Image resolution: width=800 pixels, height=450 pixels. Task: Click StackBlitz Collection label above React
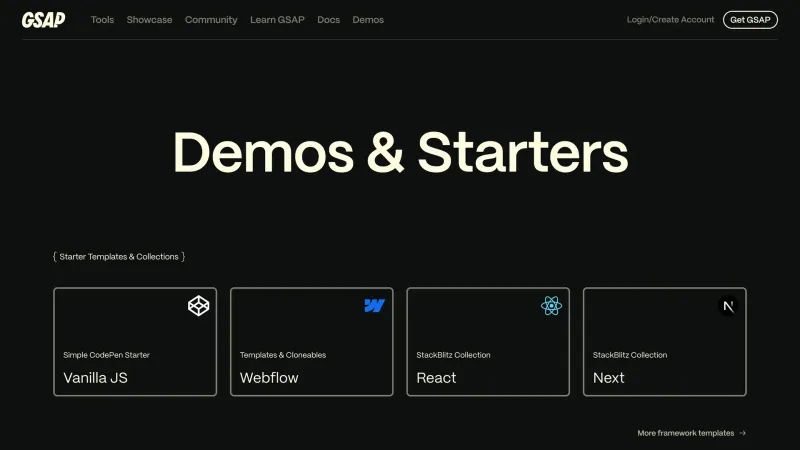(453, 355)
